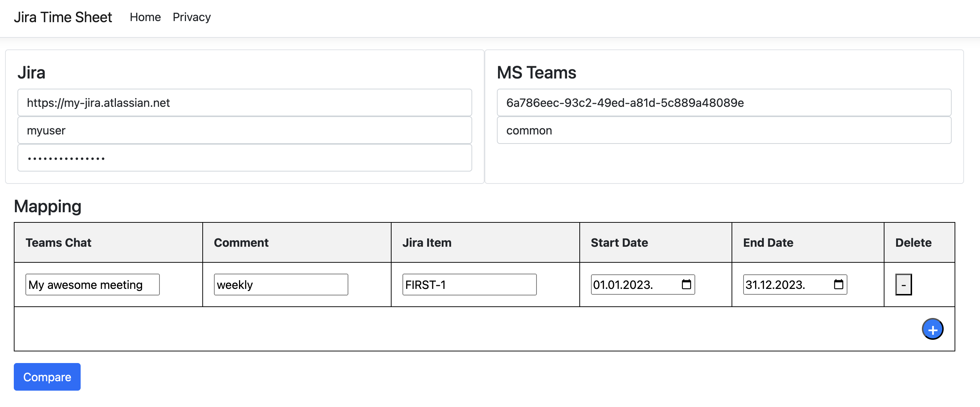Focus the Jira password field
The width and height of the screenshot is (980, 407).
coord(244,158)
